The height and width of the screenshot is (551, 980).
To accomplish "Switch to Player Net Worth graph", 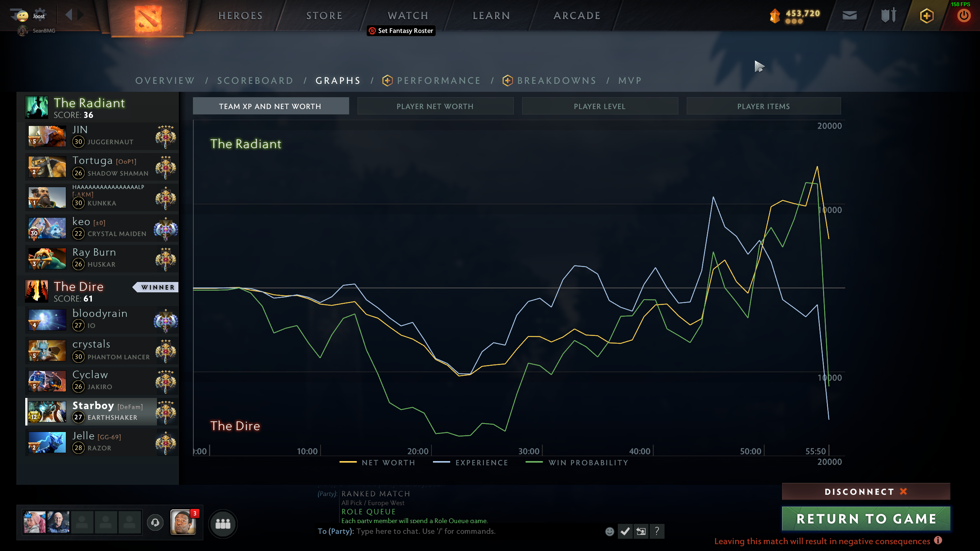I will coord(435,106).
